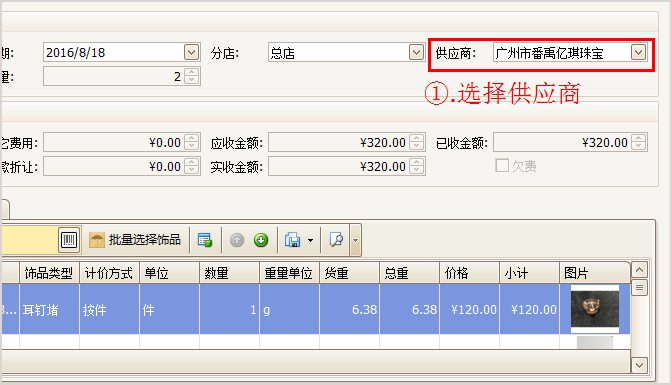The image size is (672, 385).
Task: Open dropdown arrow next to print icon
Action: point(310,241)
